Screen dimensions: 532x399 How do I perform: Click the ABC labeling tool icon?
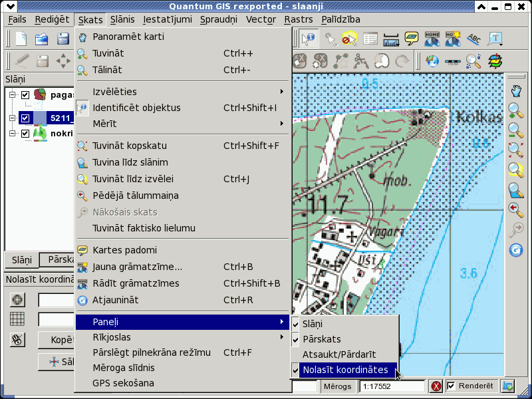[x=473, y=39]
